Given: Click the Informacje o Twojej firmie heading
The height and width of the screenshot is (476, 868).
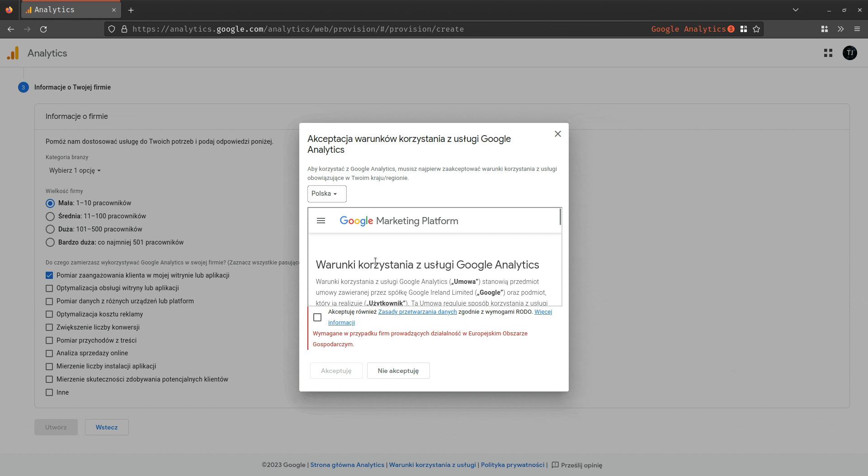Looking at the screenshot, I should click(x=72, y=87).
